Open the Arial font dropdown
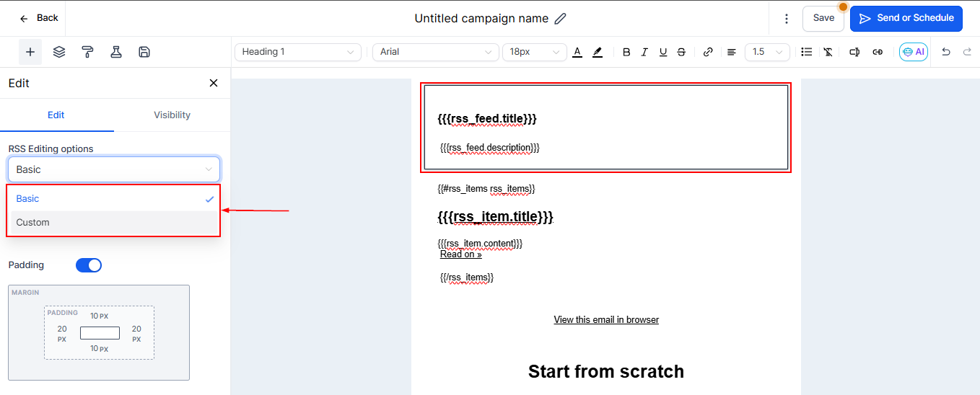980x395 pixels. click(436, 52)
